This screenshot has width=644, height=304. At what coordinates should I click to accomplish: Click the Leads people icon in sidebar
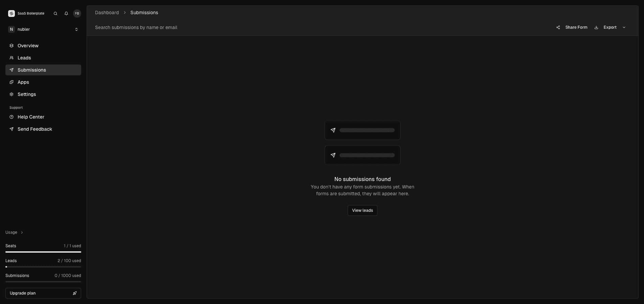click(11, 58)
